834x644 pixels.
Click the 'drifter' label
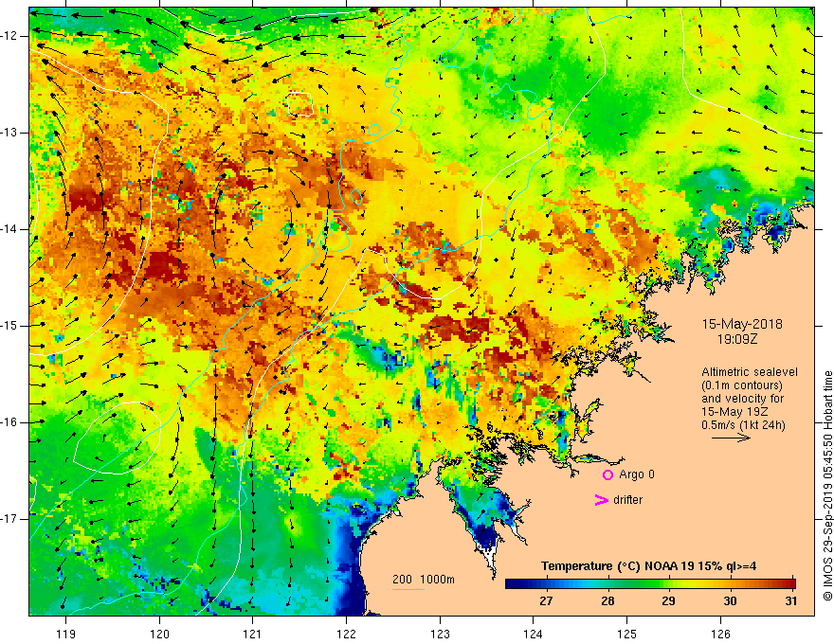click(x=627, y=500)
